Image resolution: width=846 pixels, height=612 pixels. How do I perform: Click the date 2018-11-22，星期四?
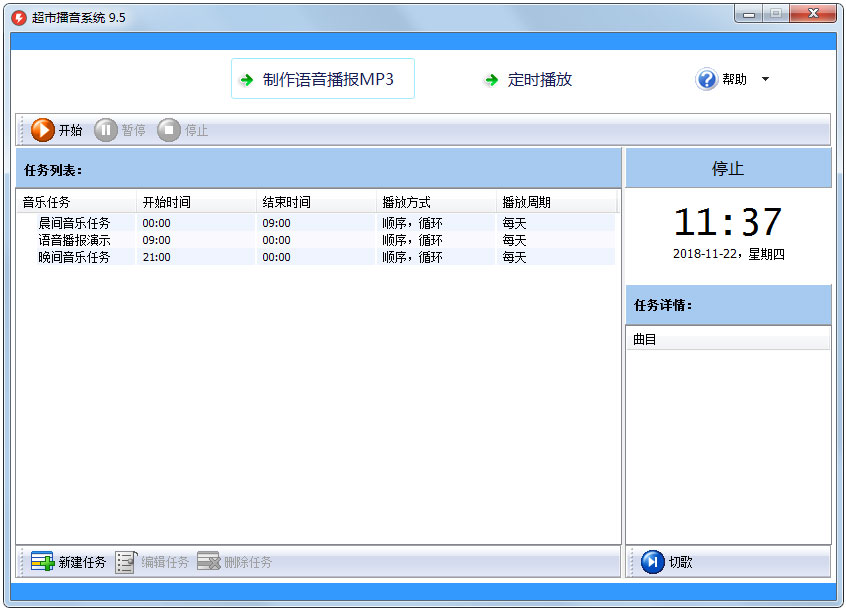728,254
